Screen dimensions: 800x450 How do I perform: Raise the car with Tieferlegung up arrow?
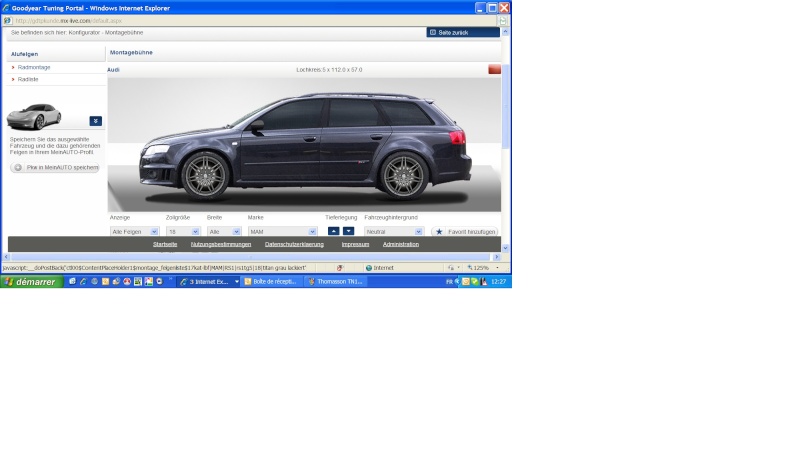pos(333,231)
